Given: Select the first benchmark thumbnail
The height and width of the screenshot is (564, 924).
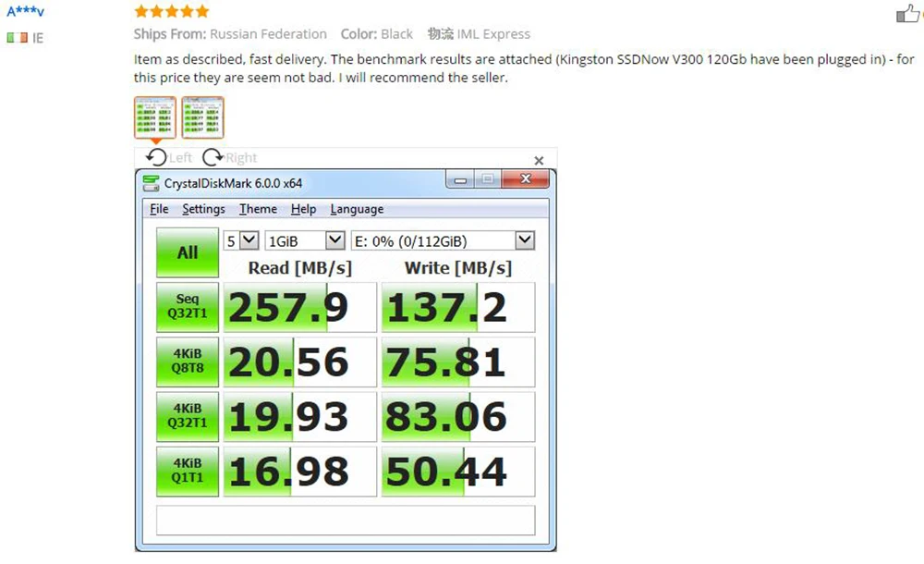Looking at the screenshot, I should click(155, 117).
